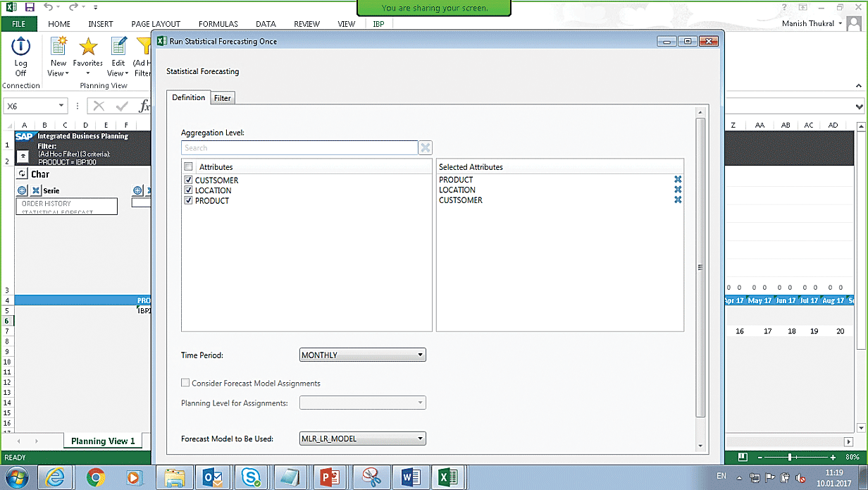The width and height of the screenshot is (868, 490).
Task: Open Excel Help question mark
Action: click(x=784, y=7)
